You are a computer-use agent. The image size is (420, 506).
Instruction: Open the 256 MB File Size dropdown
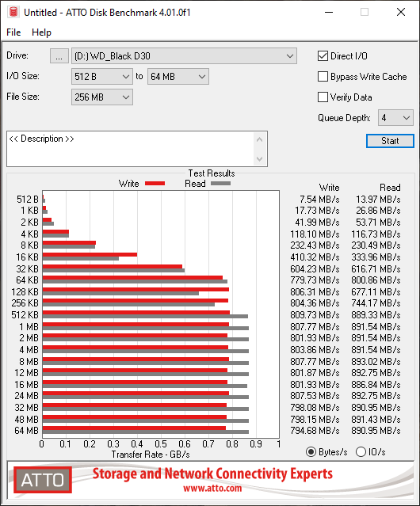(x=102, y=97)
